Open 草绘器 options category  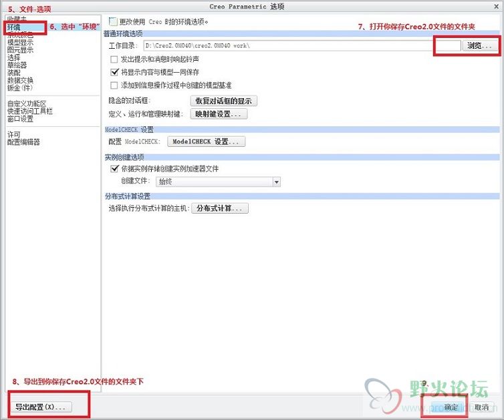coord(17,65)
